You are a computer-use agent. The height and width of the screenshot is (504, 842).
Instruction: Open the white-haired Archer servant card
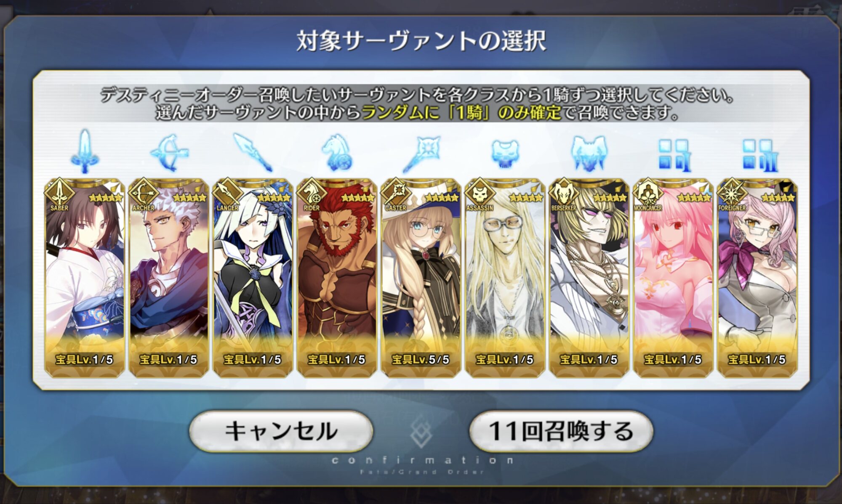[x=169, y=277]
